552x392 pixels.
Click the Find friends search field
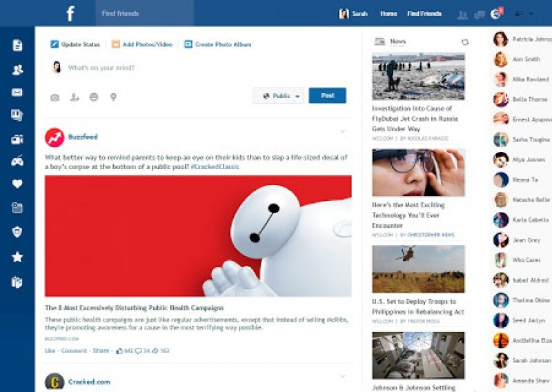(144, 13)
